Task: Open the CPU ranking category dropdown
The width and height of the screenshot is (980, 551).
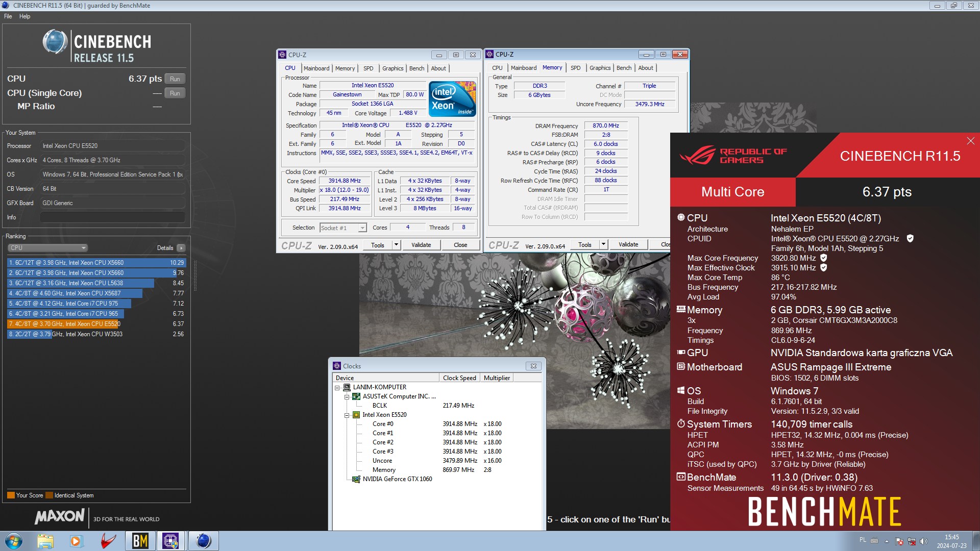Action: 47,248
